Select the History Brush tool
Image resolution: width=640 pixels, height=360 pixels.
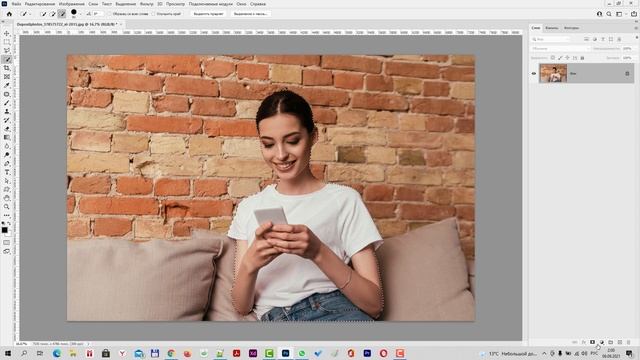[7, 120]
